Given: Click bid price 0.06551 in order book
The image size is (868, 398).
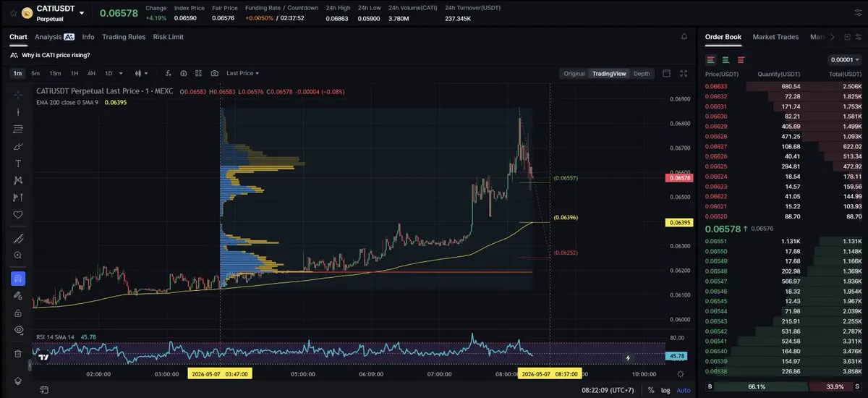Looking at the screenshot, I should coord(716,241).
